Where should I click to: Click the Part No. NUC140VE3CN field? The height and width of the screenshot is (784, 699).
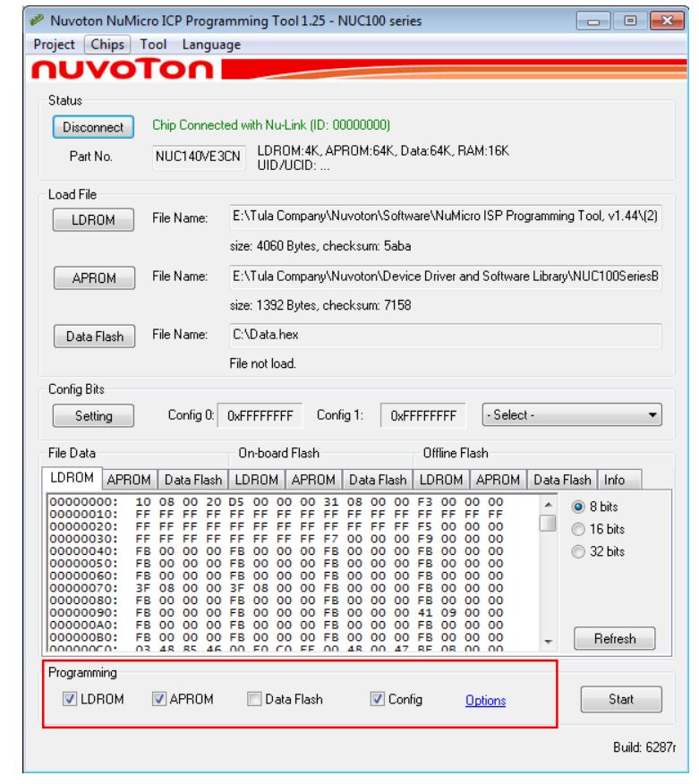[x=199, y=157]
